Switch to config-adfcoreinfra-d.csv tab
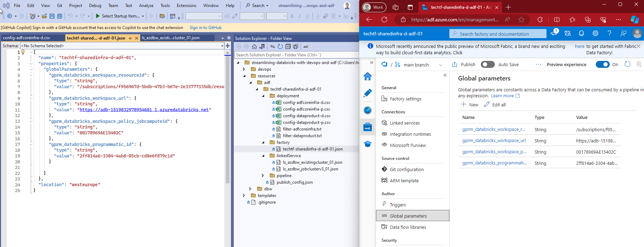 (33, 38)
